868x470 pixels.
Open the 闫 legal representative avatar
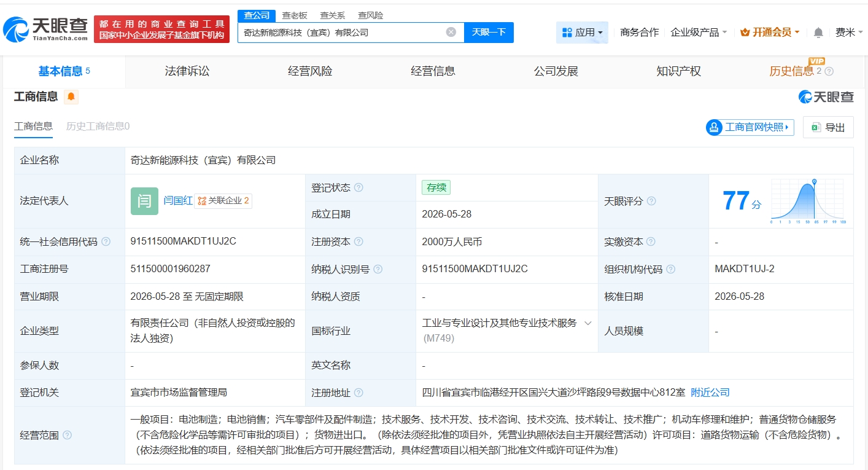[144, 201]
